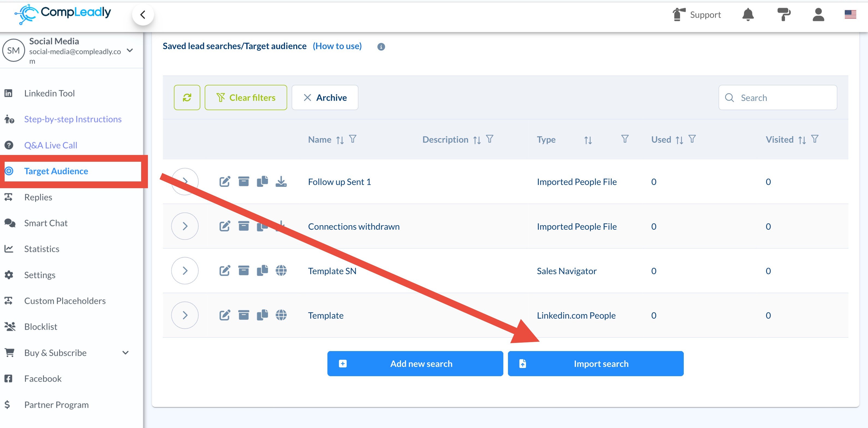This screenshot has height=428, width=868.
Task: Expand the Social Media account dropdown
Action: (x=130, y=50)
